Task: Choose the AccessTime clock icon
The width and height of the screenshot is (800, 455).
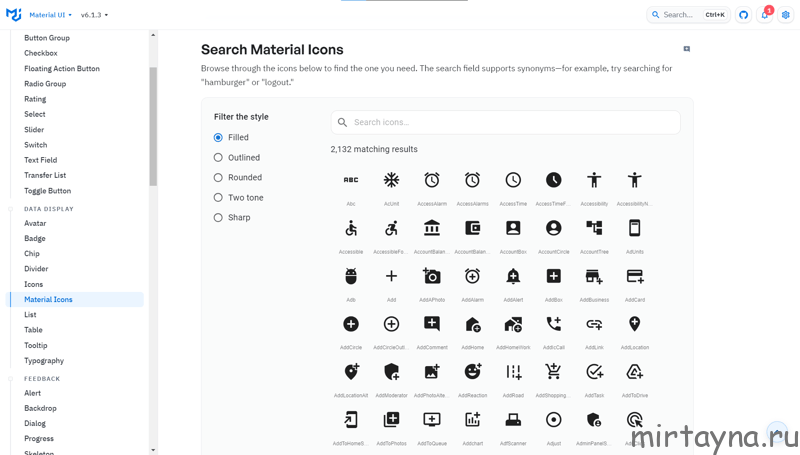Action: pos(513,180)
